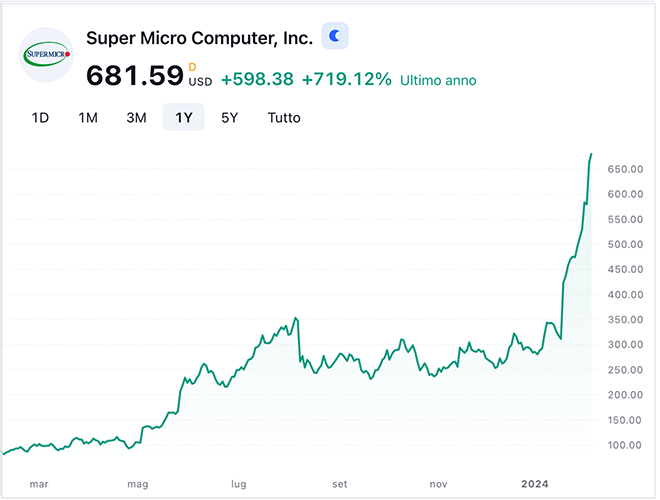The width and height of the screenshot is (660, 500).
Task: Choose the Tutto full-history range
Action: [284, 118]
